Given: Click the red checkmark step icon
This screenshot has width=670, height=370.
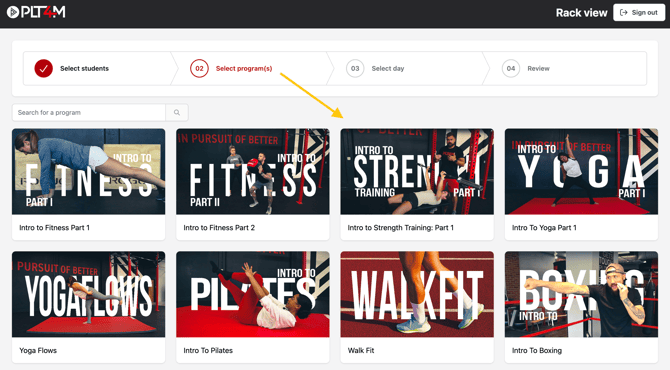Looking at the screenshot, I should (44, 68).
